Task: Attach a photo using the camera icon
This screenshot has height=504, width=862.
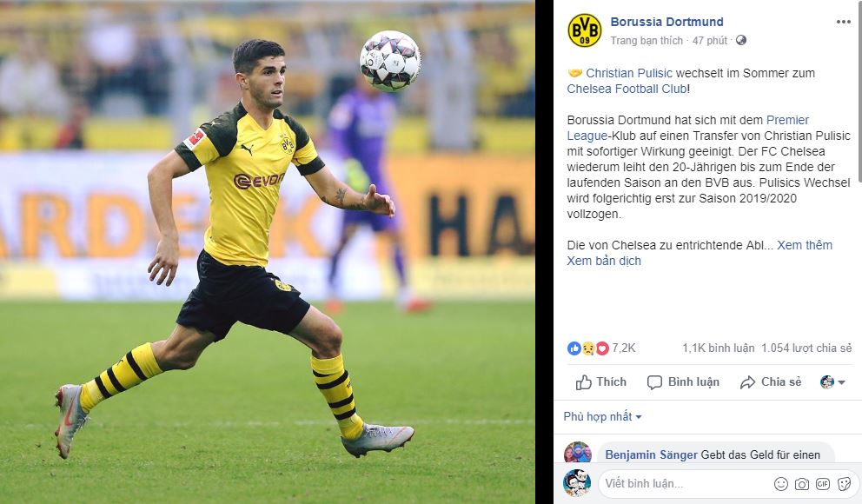Action: click(x=802, y=484)
